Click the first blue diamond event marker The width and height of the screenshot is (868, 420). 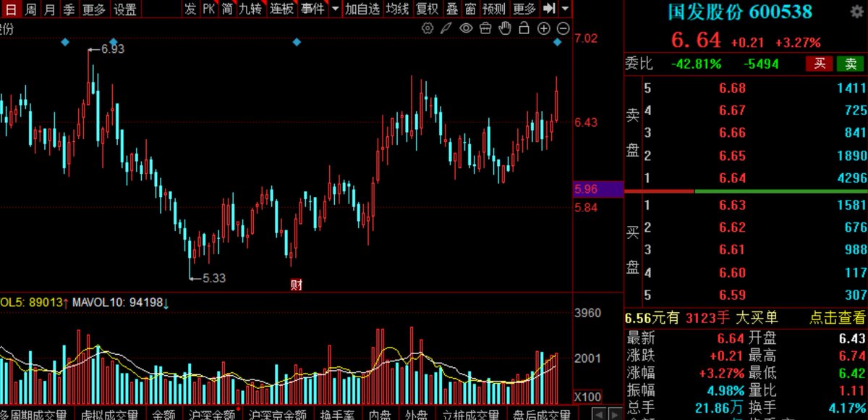(64, 43)
